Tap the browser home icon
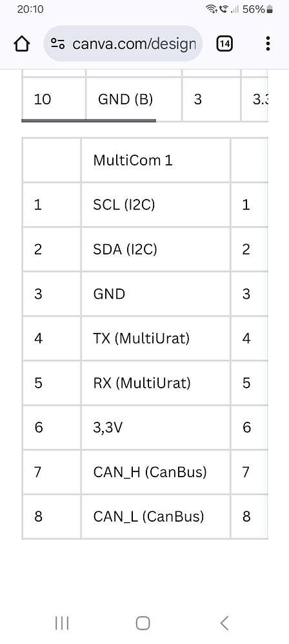Image resolution: width=289 pixels, height=644 pixels. (22, 44)
